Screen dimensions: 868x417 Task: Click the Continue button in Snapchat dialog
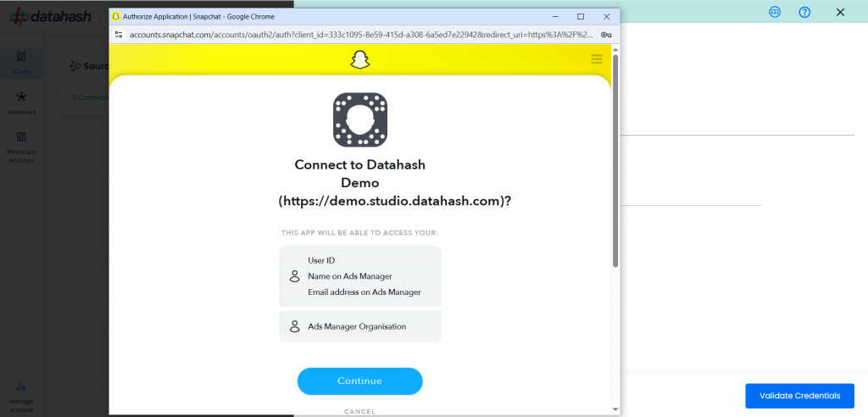[359, 381]
